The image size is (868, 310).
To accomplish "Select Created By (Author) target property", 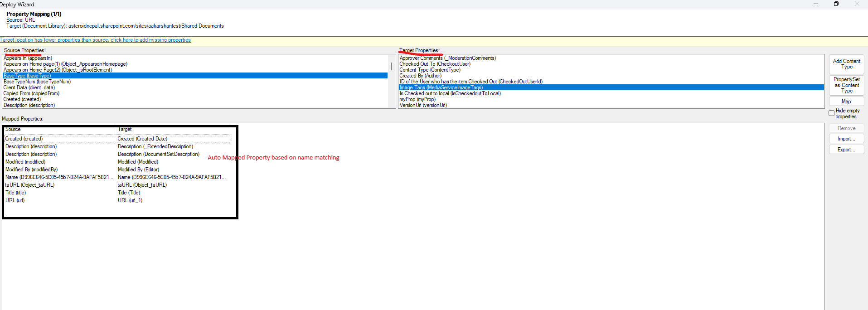I will (611, 76).
